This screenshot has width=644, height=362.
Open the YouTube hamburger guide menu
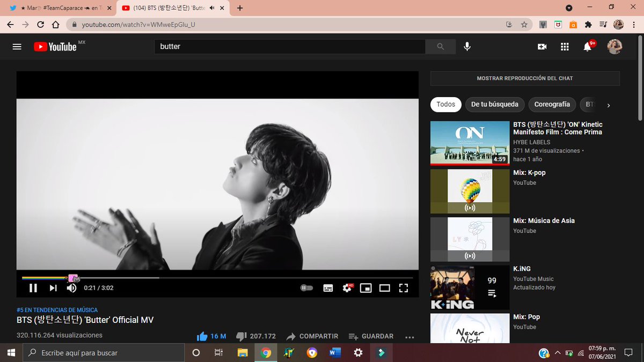click(17, 47)
